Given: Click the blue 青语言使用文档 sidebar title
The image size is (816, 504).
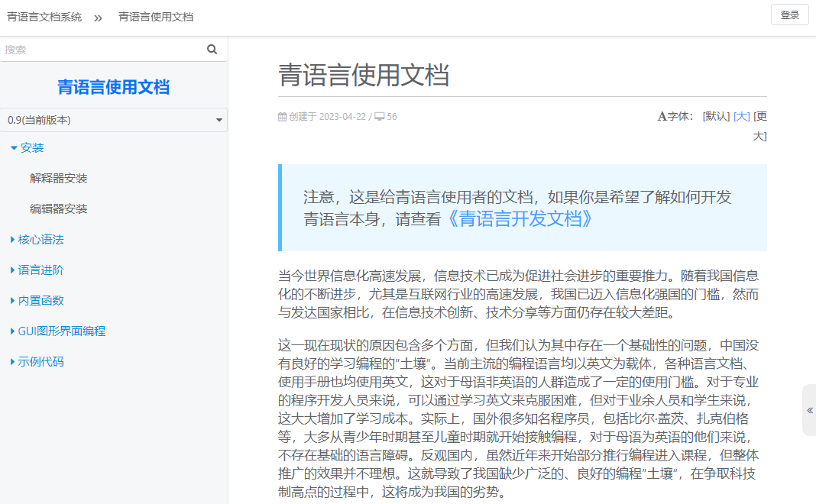Looking at the screenshot, I should [113, 87].
